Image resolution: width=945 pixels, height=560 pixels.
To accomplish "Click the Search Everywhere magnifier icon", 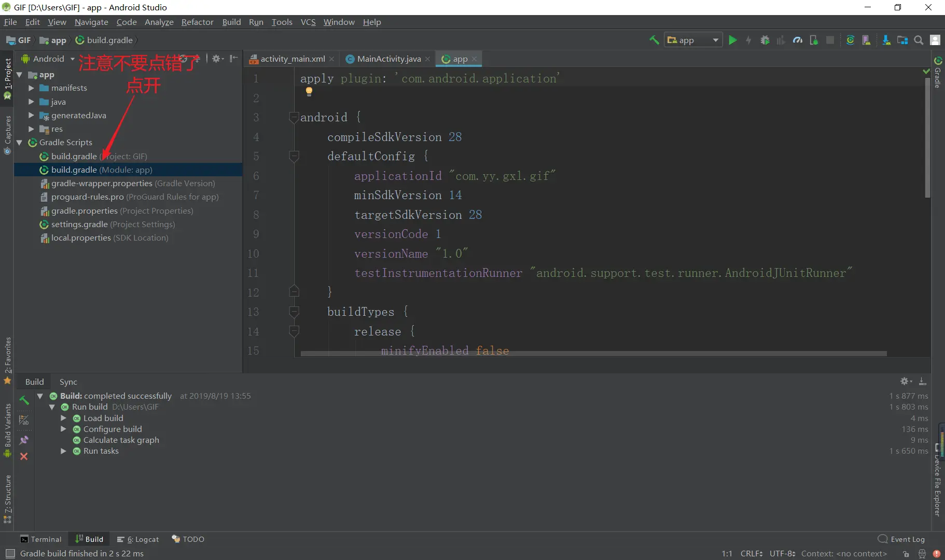I will coord(919,40).
